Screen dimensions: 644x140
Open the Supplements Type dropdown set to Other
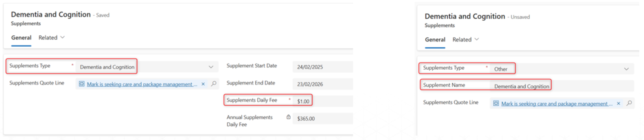coord(626,69)
